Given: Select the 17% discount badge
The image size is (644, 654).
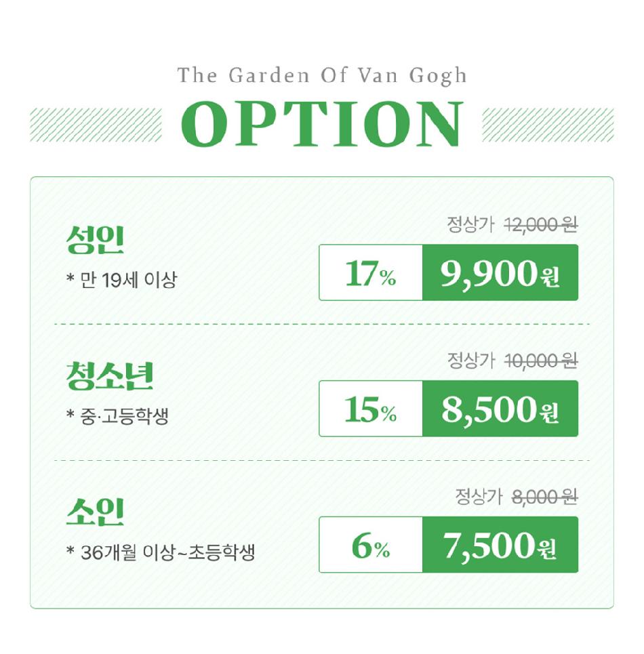Looking at the screenshot, I should pyautogui.click(x=371, y=272).
